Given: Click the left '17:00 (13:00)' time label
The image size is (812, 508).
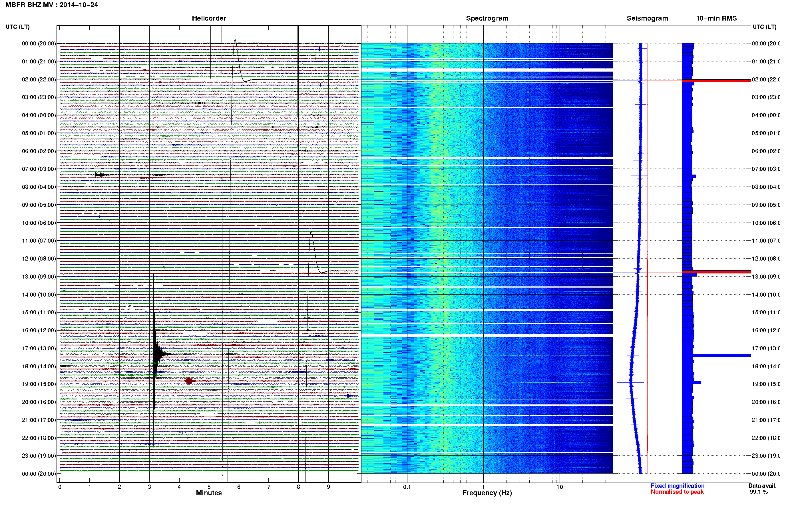Looking at the screenshot, I should tap(39, 348).
